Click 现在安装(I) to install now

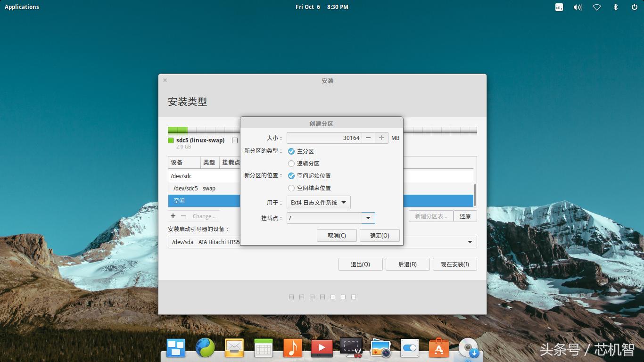click(x=454, y=264)
